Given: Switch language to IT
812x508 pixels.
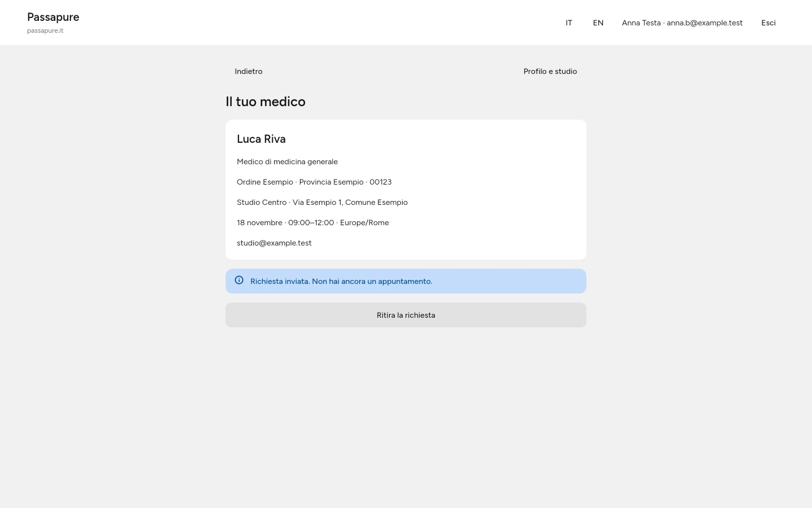Looking at the screenshot, I should [x=569, y=23].
